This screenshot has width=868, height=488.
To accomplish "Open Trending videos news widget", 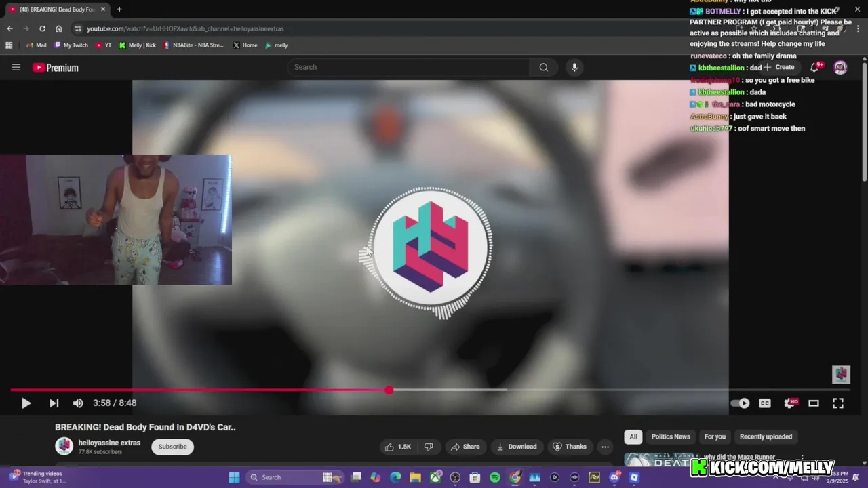I will click(x=37, y=477).
